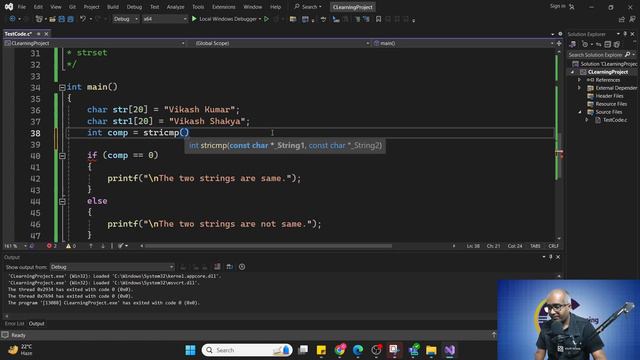This screenshot has width=640, height=360.
Task: Open the File menu
Action: tap(22, 7)
